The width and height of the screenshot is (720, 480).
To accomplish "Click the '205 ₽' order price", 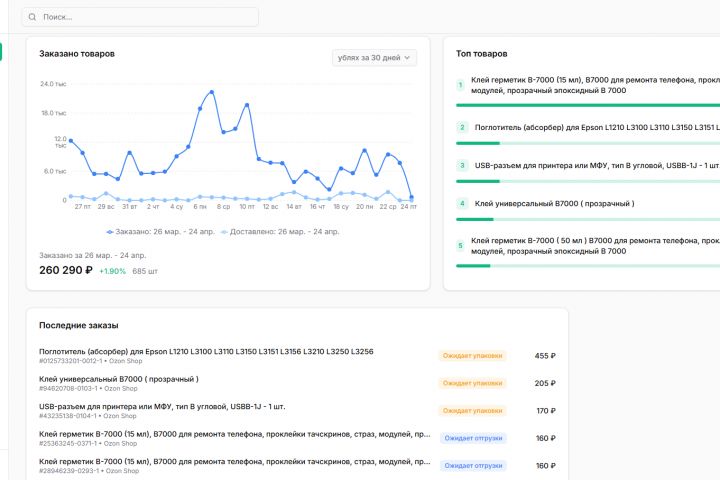I will [x=545, y=384].
